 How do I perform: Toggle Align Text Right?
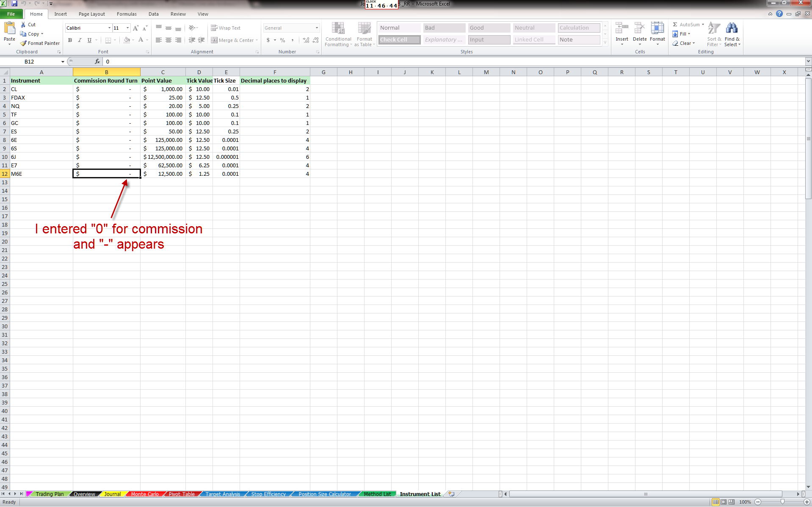(x=178, y=40)
